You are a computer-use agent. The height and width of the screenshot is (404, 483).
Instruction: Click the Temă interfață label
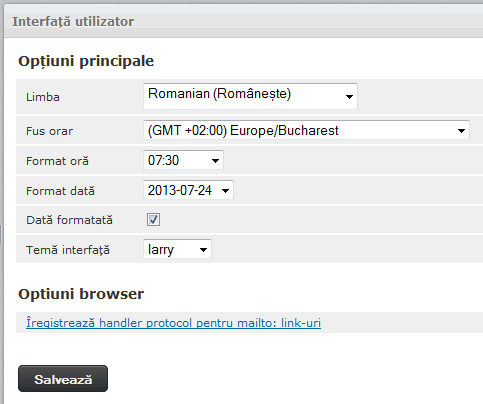pyautogui.click(x=68, y=250)
